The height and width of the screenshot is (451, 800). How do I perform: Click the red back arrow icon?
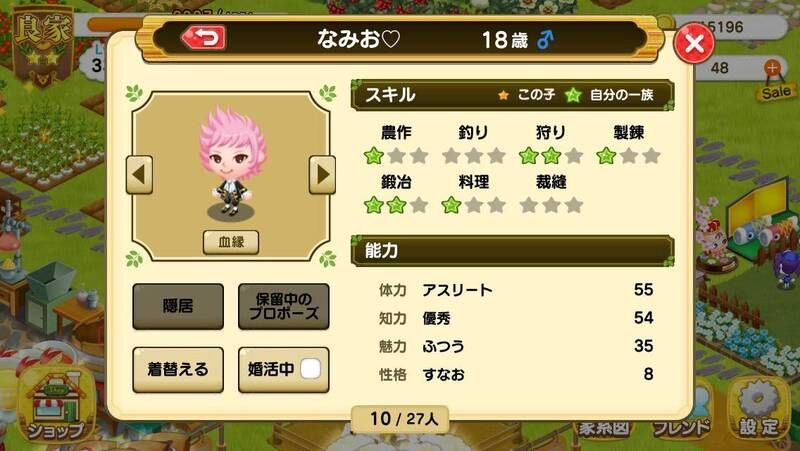(204, 38)
